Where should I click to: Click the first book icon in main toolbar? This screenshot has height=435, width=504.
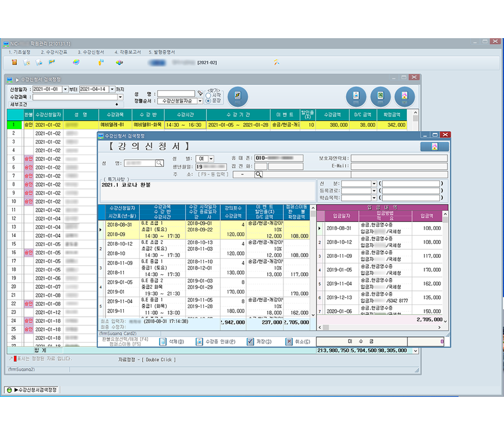(x=15, y=63)
